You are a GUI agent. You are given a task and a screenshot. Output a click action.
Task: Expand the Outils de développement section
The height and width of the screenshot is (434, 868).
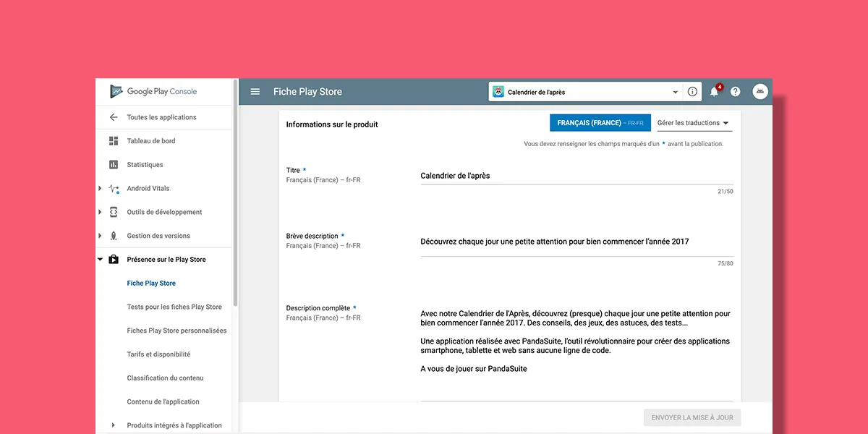[x=101, y=213]
